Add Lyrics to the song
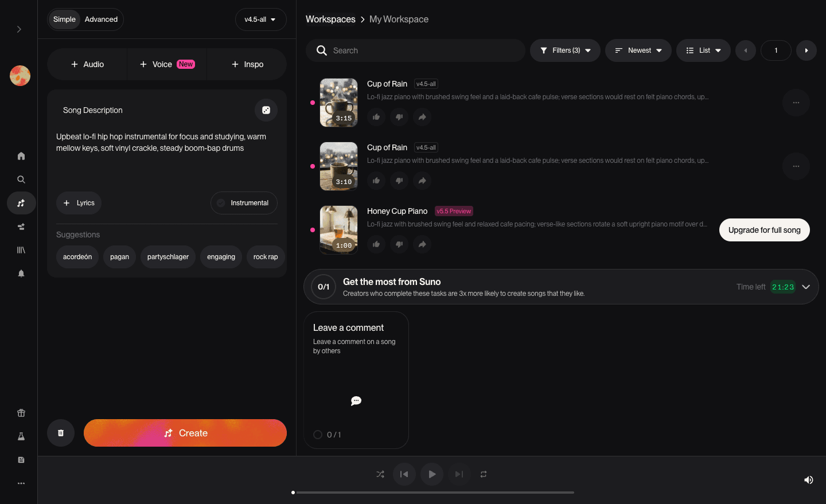 tap(79, 203)
